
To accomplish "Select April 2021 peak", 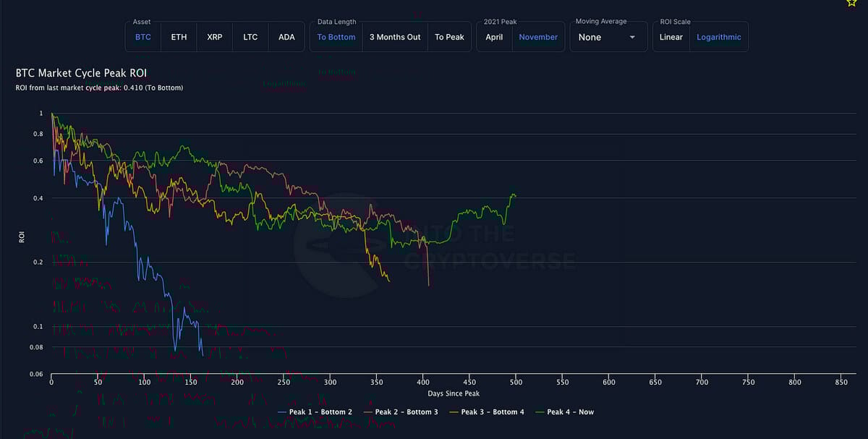I will point(494,37).
